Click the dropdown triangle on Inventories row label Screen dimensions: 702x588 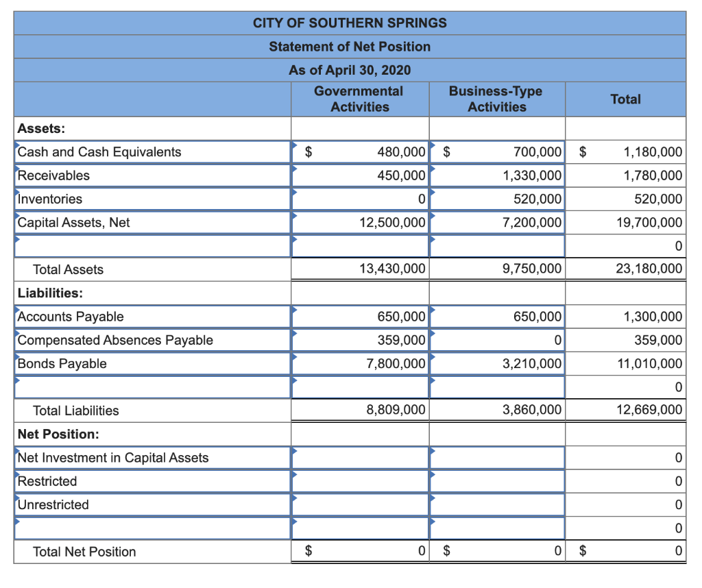click(18, 192)
